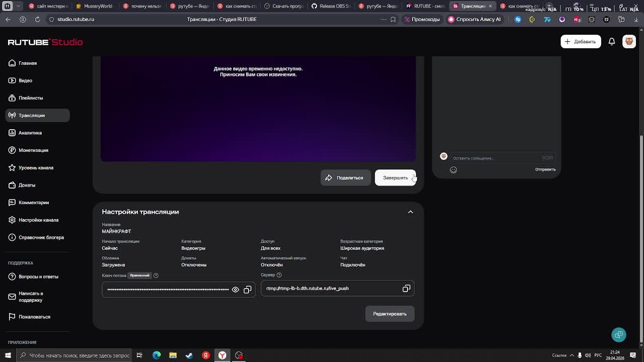Reload the page in the browser
Screen dimensions: 644x362
[x=37, y=19]
